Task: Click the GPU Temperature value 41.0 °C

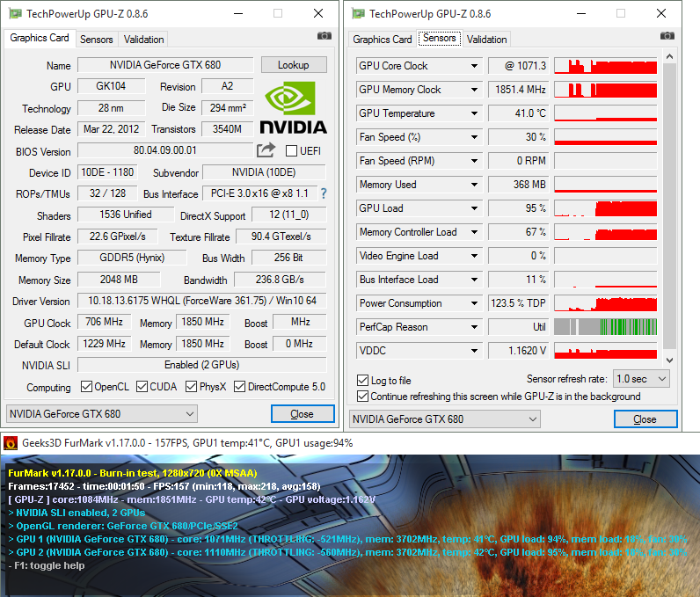Action: (520, 113)
